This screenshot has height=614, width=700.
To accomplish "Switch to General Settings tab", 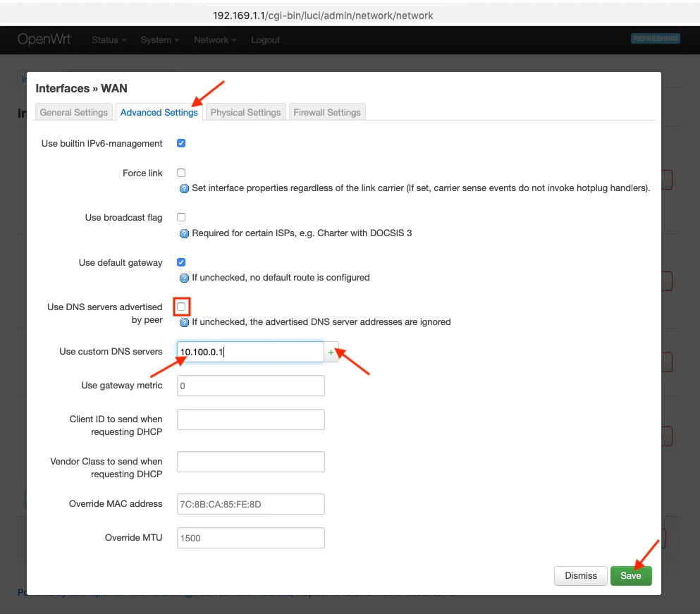I will pos(74,112).
